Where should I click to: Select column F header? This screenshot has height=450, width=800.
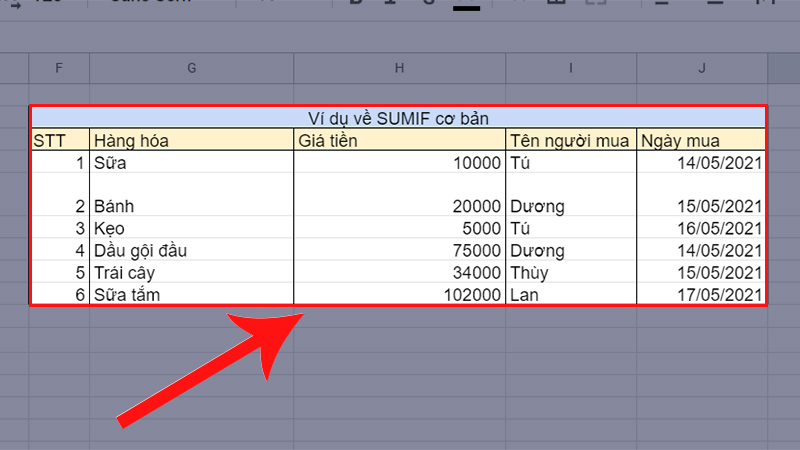click(x=59, y=68)
